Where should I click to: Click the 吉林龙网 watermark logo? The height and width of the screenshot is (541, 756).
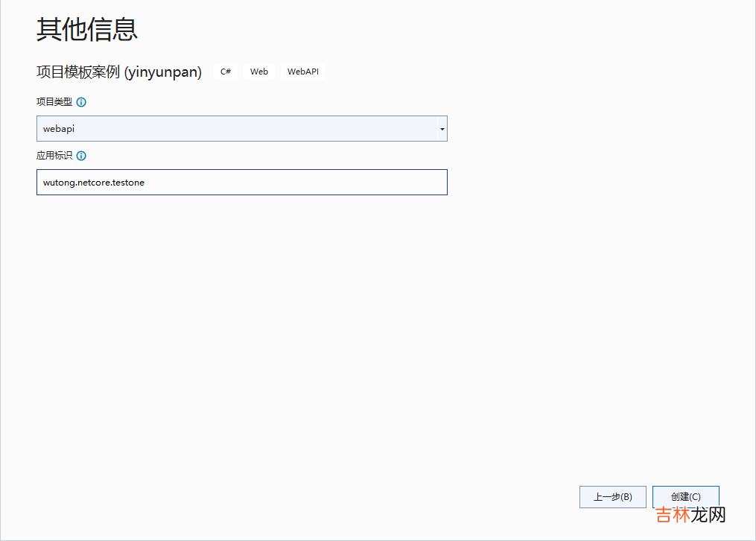click(x=690, y=515)
